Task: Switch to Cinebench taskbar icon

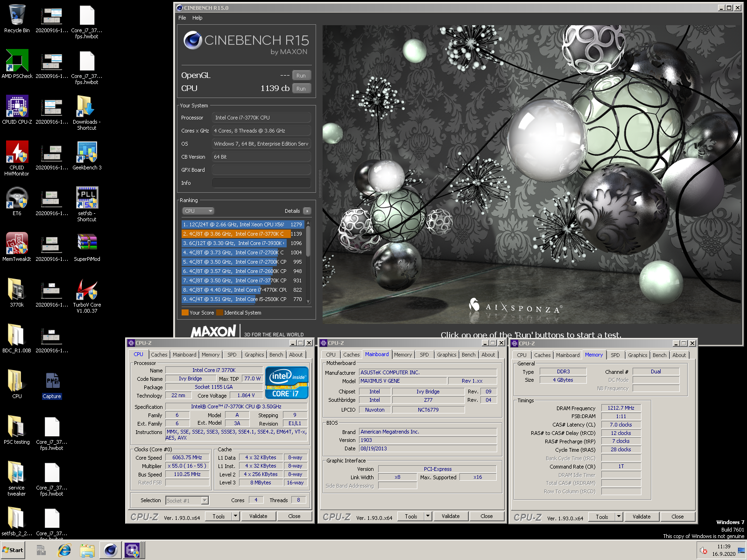Action: click(111, 551)
